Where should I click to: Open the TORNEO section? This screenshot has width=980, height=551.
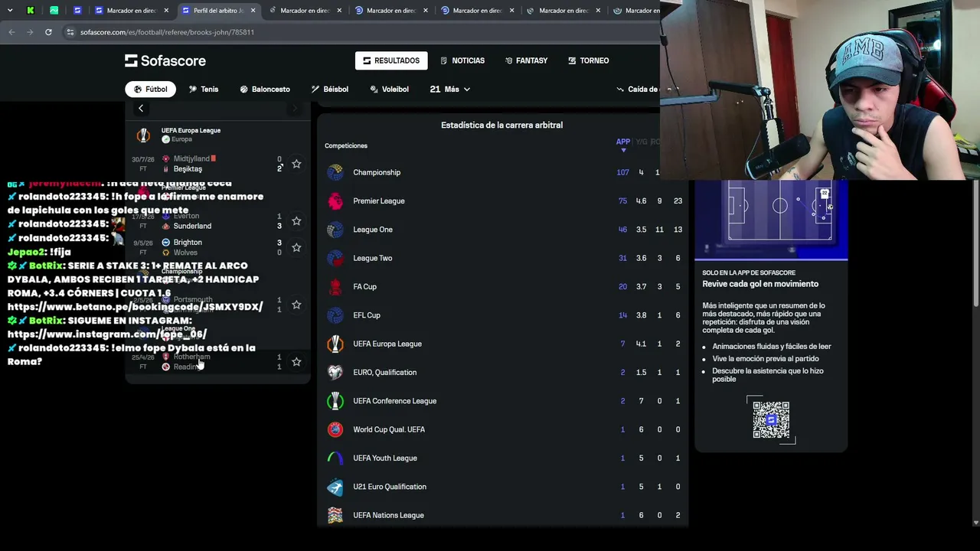589,60
